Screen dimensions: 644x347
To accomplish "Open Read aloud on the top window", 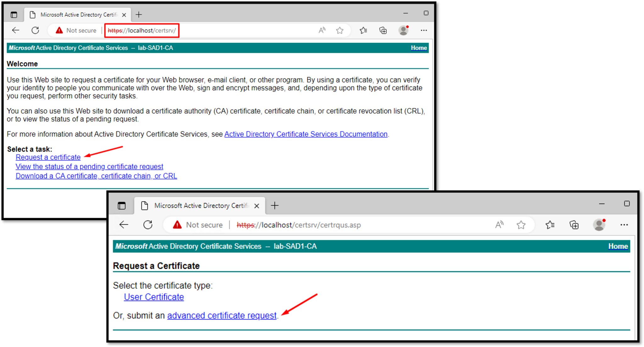I will pyautogui.click(x=322, y=30).
